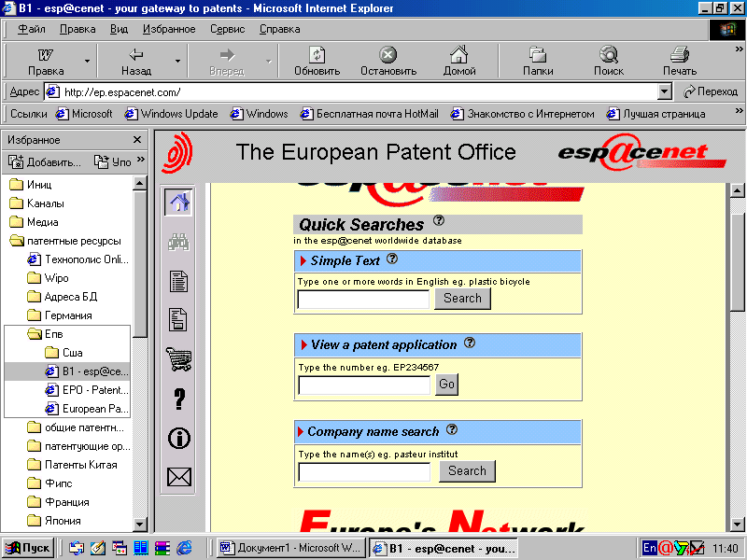This screenshot has height=560, width=747.
Task: Click the Домой (Home) toolbar button
Action: [459, 61]
